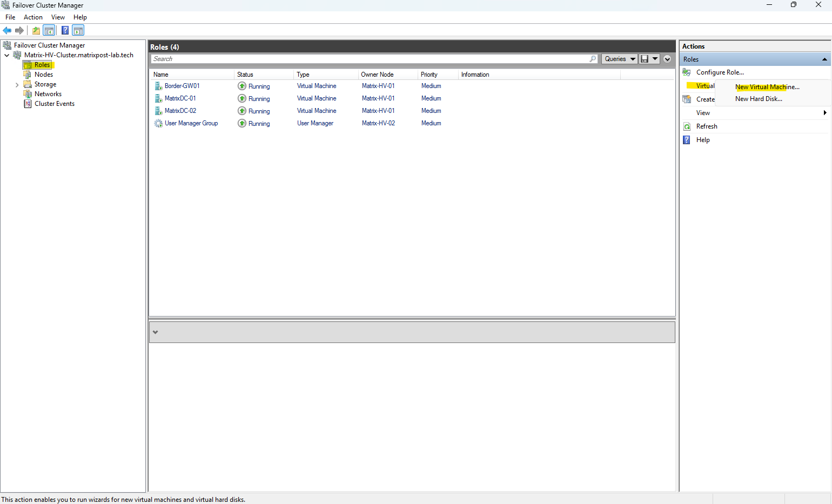832x504 pixels.
Task: Sort roles by the Status column header
Action: (x=264, y=75)
